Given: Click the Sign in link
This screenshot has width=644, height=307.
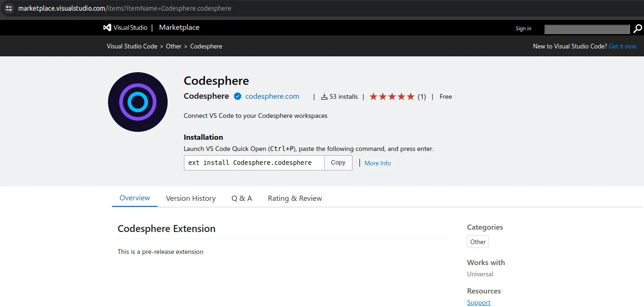Looking at the screenshot, I should [x=523, y=28].
